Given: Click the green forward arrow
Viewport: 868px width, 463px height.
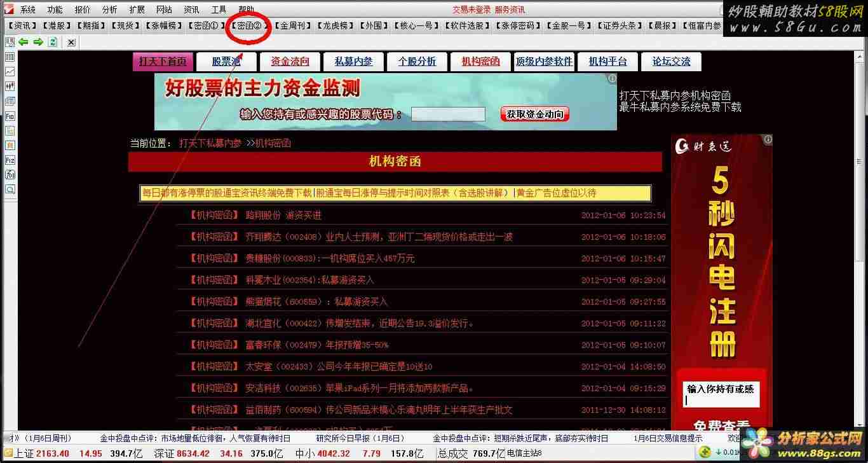Looking at the screenshot, I should (x=38, y=42).
